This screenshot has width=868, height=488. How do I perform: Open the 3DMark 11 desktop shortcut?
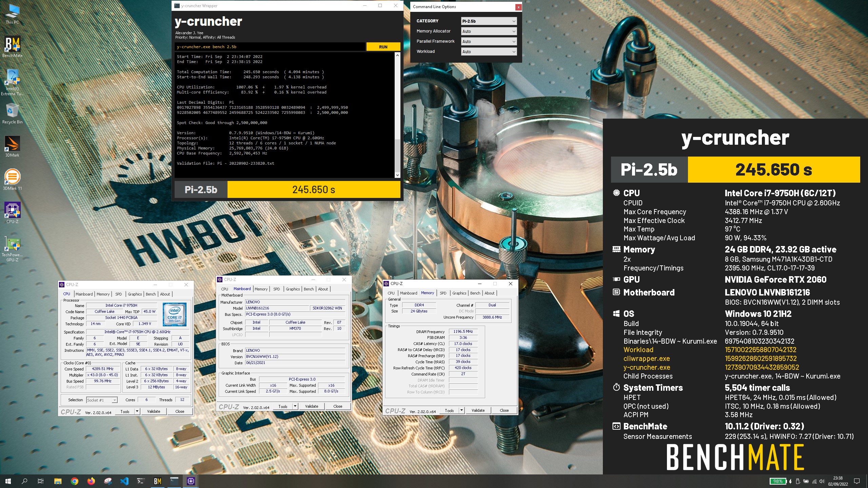pyautogui.click(x=12, y=180)
